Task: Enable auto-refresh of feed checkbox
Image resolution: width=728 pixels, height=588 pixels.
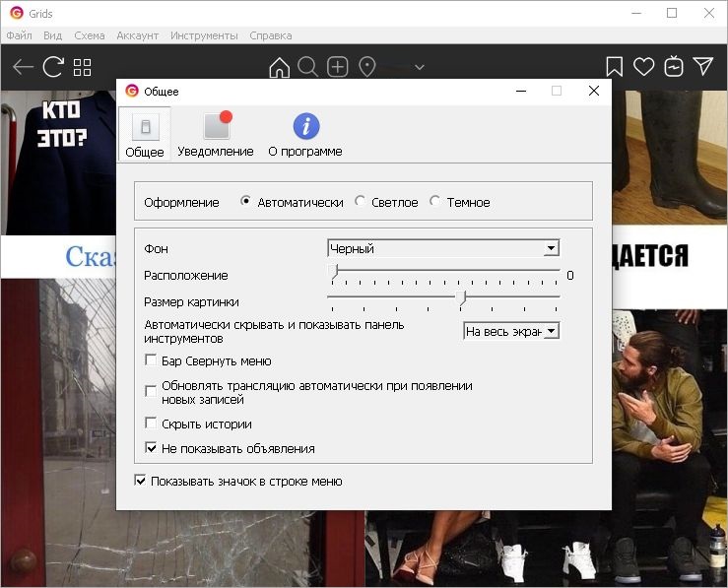Action: (x=151, y=391)
